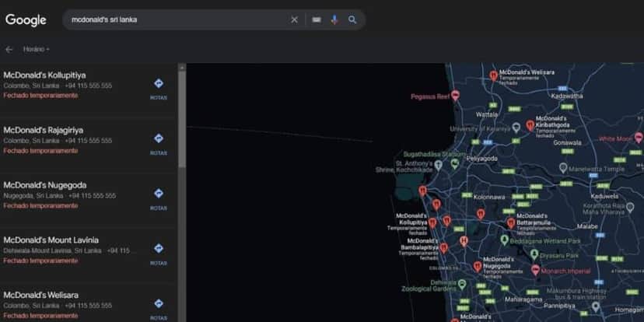Click the Maharagama town label
Viewport: 644px width, 322px height.
(x=523, y=299)
